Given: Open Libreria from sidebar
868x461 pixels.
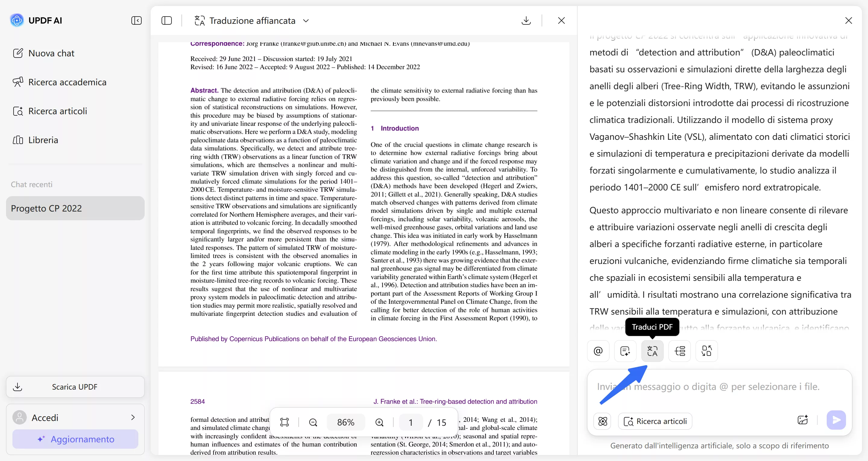Looking at the screenshot, I should pyautogui.click(x=43, y=140).
